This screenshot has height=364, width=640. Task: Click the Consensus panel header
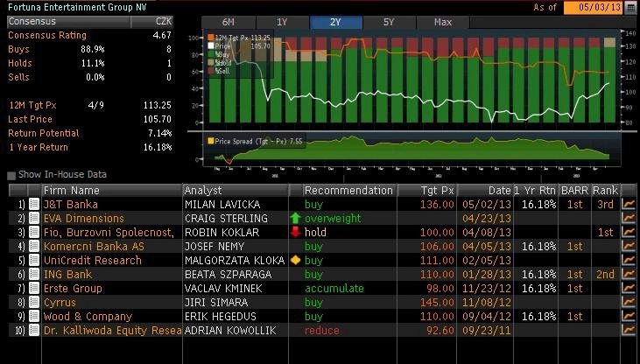click(x=68, y=22)
